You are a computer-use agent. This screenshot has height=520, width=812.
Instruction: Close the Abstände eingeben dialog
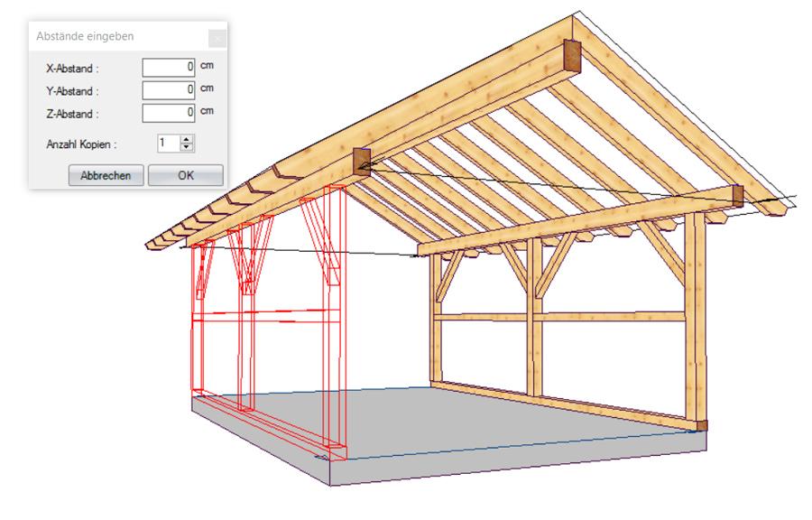pos(217,38)
